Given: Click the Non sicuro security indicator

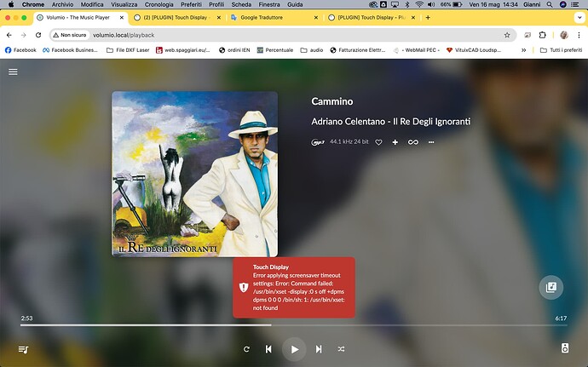Looking at the screenshot, I should tap(70, 35).
